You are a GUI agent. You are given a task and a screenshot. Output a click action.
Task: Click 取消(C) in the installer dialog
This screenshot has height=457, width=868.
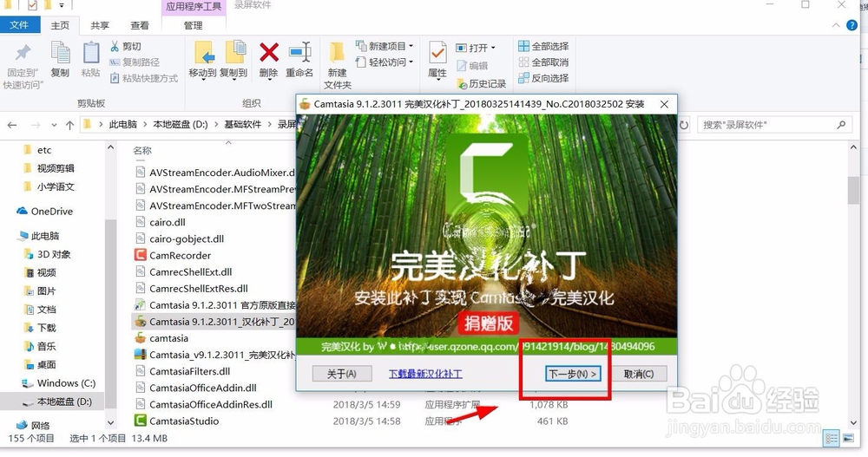[x=639, y=374]
